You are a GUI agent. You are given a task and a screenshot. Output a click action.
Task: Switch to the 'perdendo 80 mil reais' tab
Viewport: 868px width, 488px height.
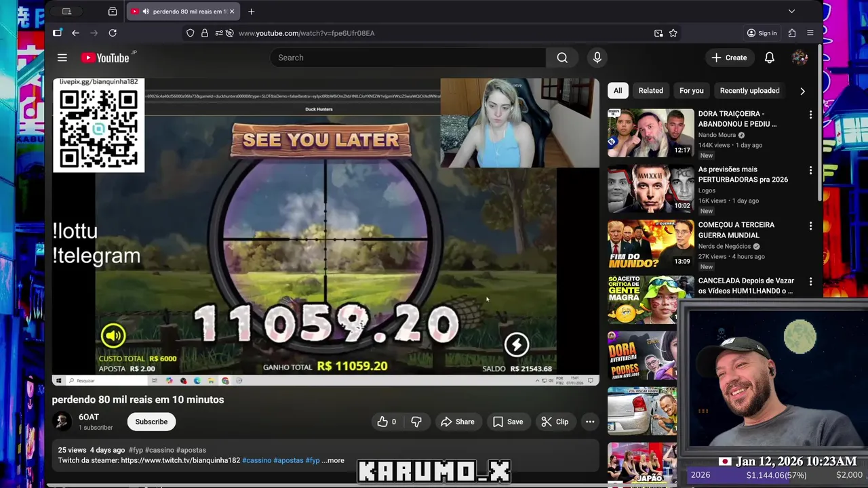(x=182, y=12)
